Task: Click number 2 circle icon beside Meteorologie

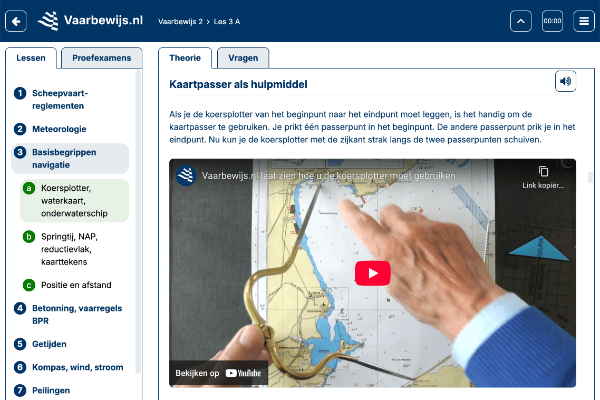Action: pos(20,129)
